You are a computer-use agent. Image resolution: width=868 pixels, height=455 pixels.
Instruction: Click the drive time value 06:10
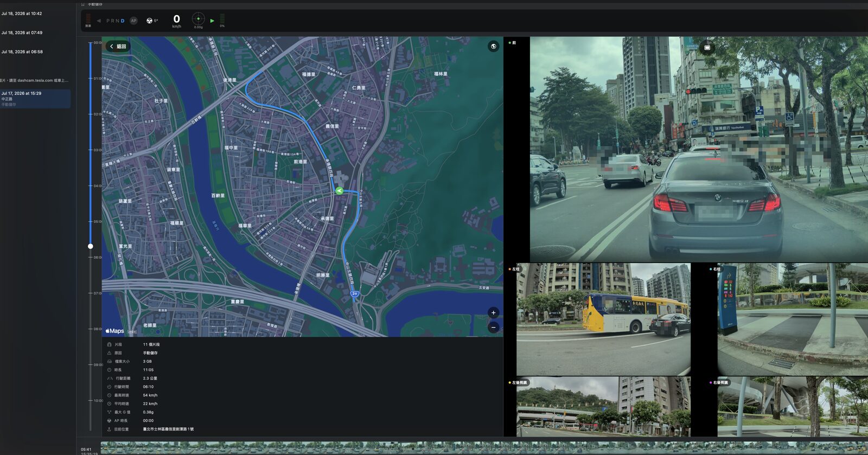pyautogui.click(x=148, y=387)
